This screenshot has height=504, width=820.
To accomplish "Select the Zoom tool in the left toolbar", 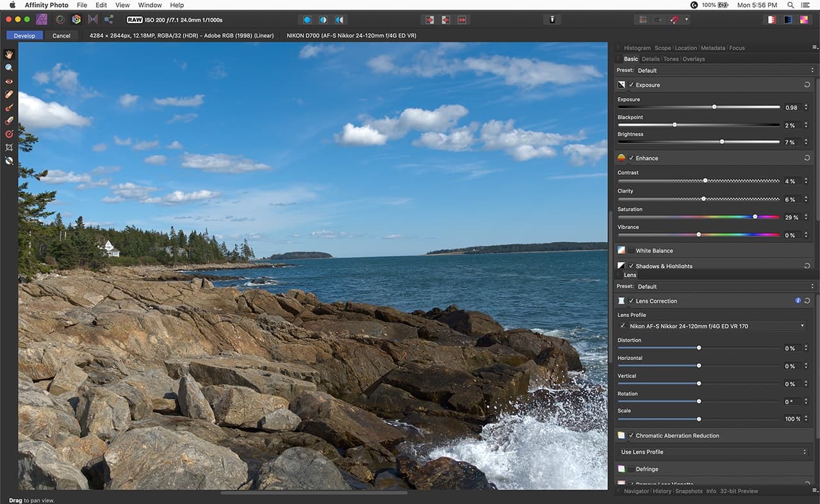I will 9,67.
